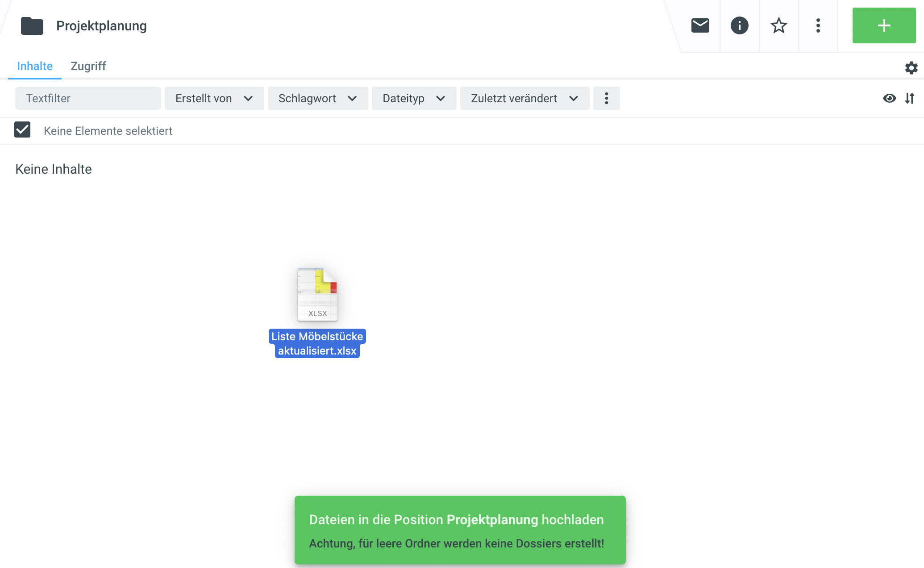Toggle the select-all checkbox
924x568 pixels.
(x=22, y=130)
